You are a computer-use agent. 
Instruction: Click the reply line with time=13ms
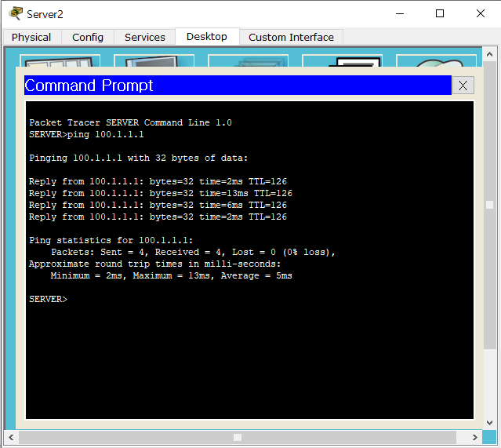pyautogui.click(x=161, y=193)
